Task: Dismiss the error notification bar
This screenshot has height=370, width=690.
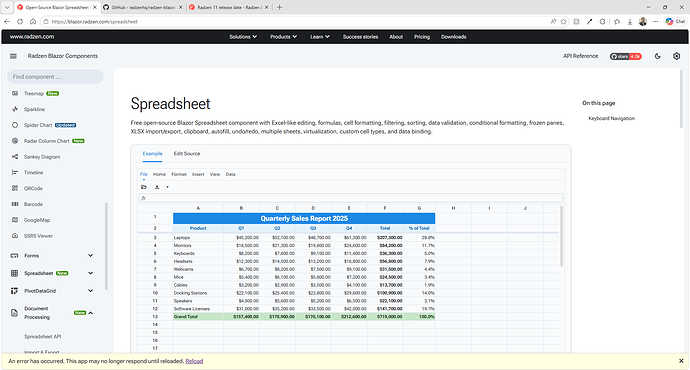Action: 681,361
